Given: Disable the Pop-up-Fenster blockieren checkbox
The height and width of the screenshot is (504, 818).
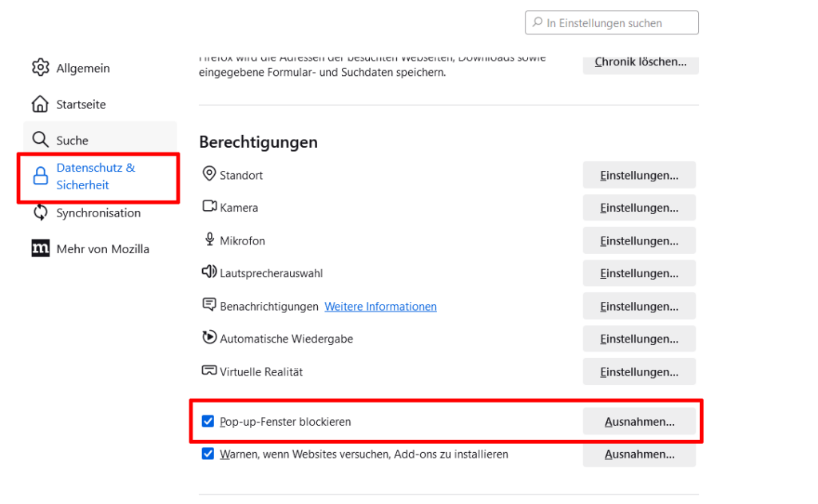Looking at the screenshot, I should (208, 422).
